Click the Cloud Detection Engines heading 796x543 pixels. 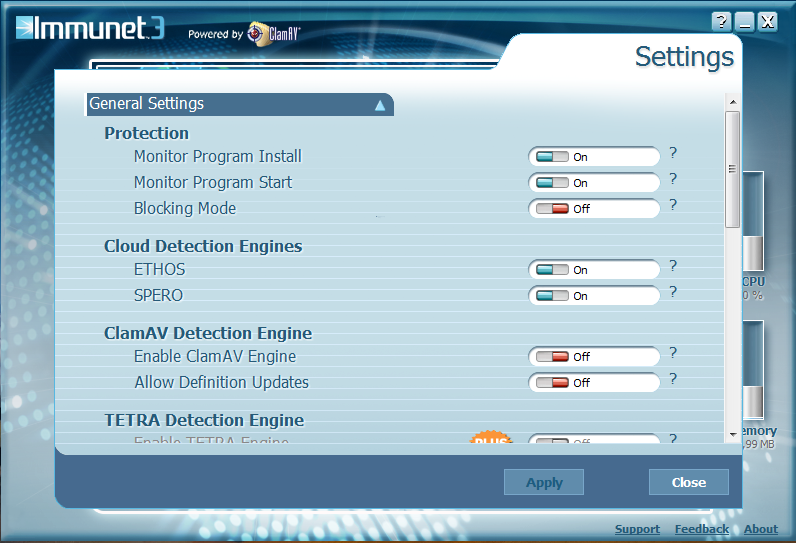point(203,246)
